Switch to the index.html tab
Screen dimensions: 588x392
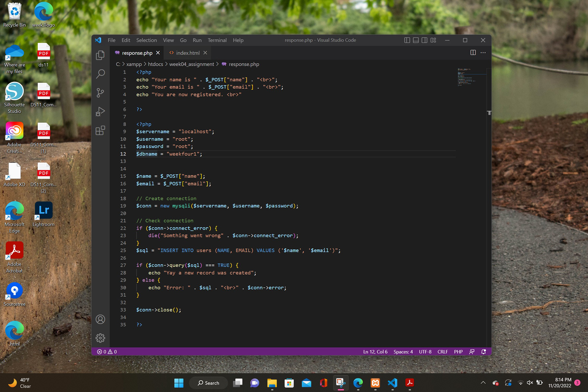tap(187, 53)
